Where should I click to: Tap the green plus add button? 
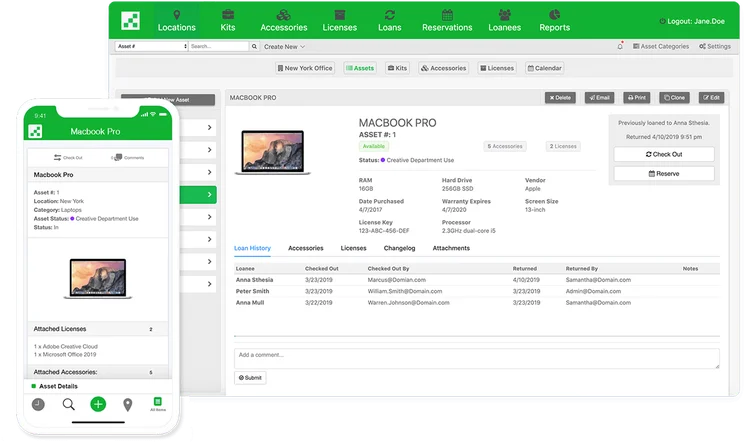[x=98, y=405]
